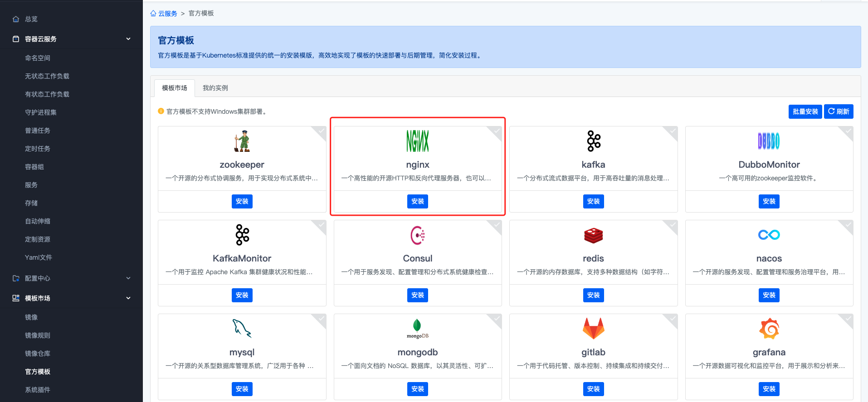
Task: Click the 模板市场 sidebar section icon
Action: [x=16, y=298]
